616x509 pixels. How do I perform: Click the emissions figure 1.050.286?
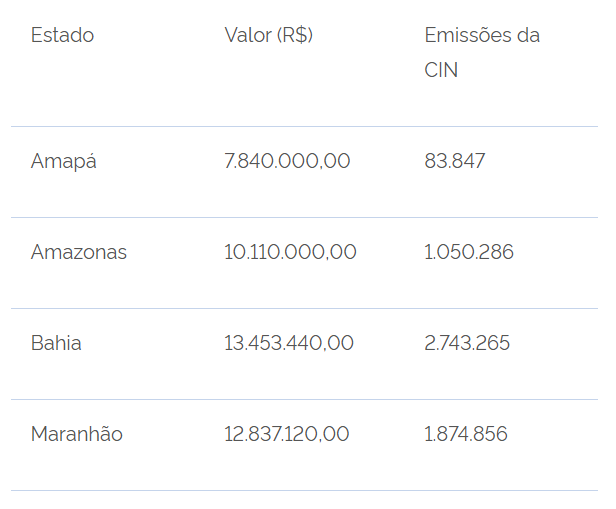(469, 252)
